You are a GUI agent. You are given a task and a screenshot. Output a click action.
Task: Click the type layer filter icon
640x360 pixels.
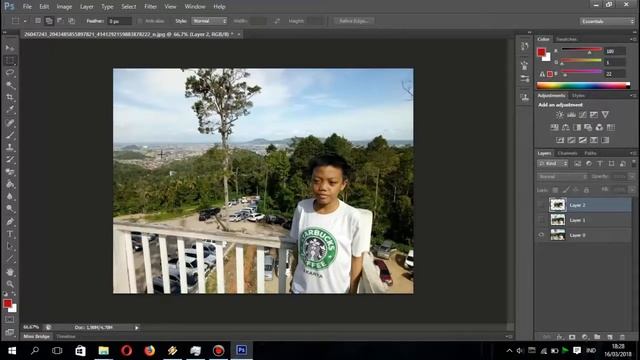[x=600, y=164]
